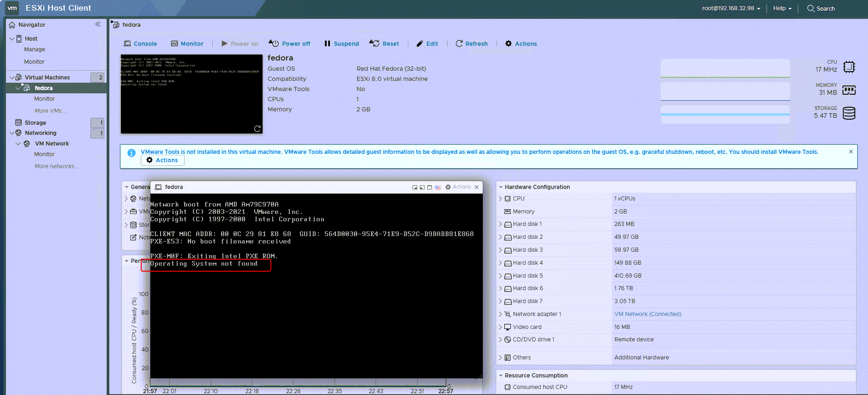Click the storage usage progress bar

pyautogui.click(x=725, y=115)
